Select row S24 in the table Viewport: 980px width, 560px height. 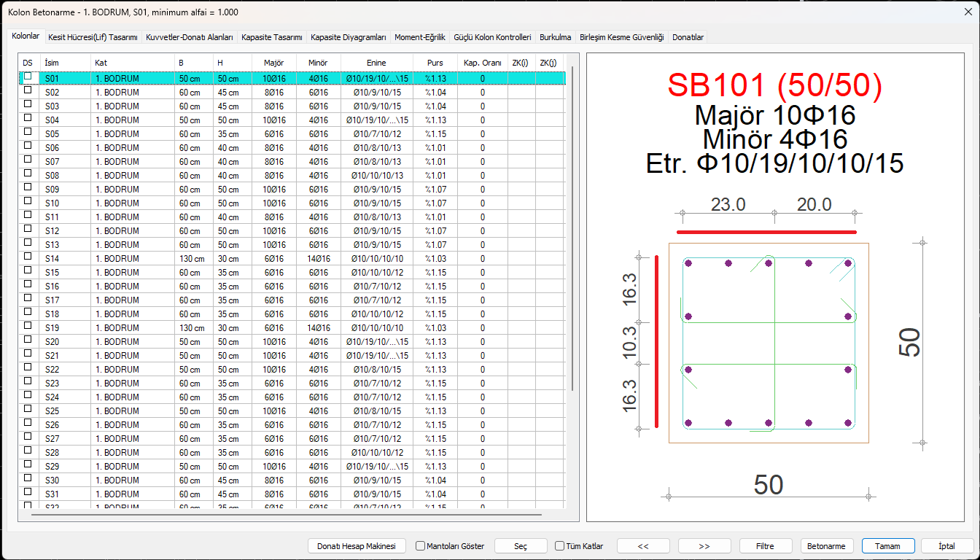292,397
